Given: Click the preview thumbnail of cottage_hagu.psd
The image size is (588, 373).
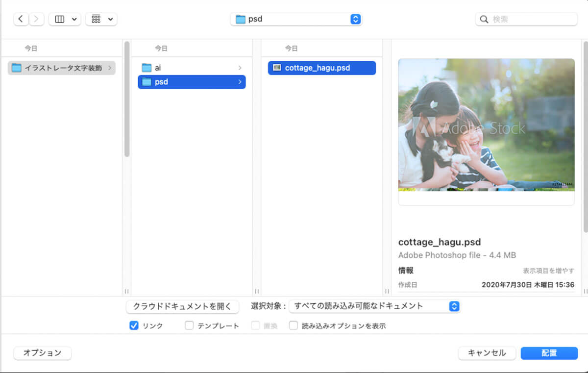Looking at the screenshot, I should tap(486, 124).
